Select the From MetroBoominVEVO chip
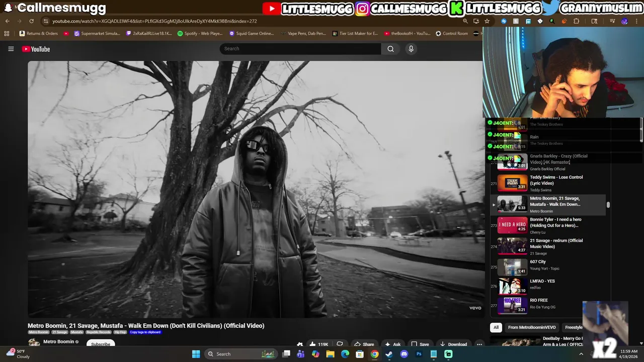Viewport: 644px width, 362px height. 532,327
